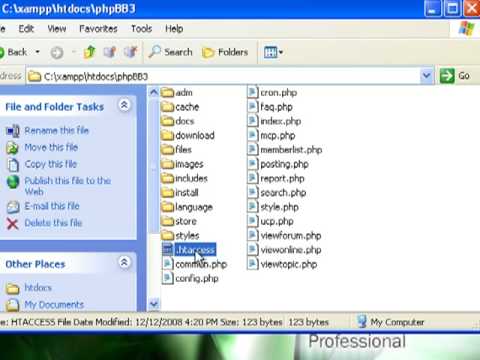Image resolution: width=480 pixels, height=360 pixels.
Task: Select the ucp.php file name
Action: [277, 222]
